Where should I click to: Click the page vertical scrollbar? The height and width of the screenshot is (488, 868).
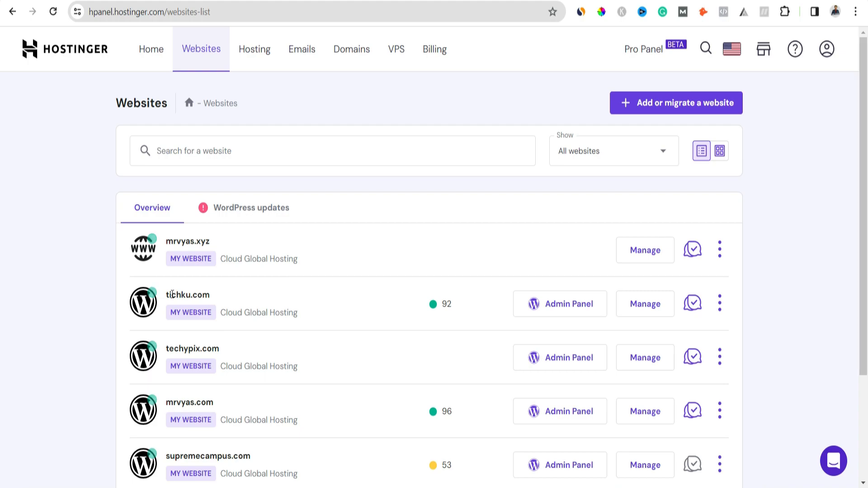click(x=863, y=206)
